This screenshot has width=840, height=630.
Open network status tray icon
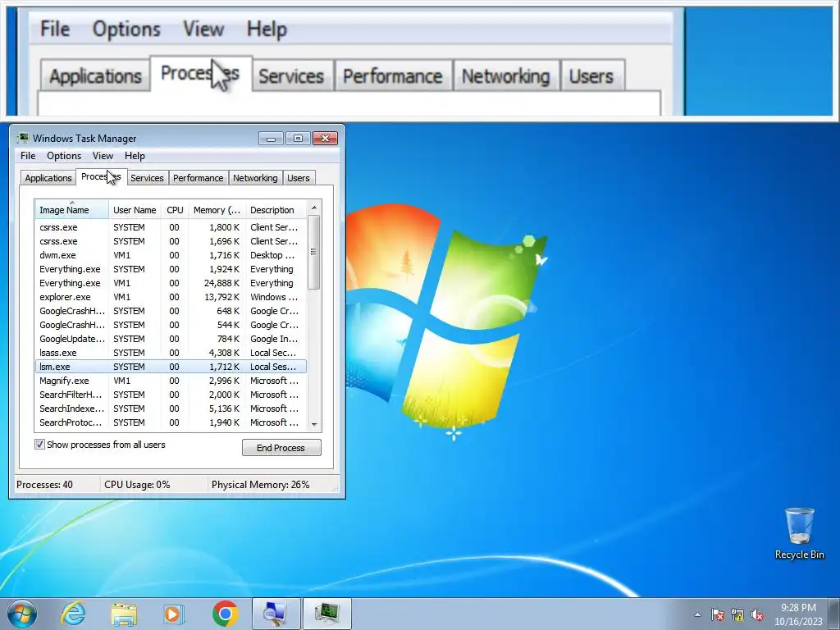click(x=737, y=614)
